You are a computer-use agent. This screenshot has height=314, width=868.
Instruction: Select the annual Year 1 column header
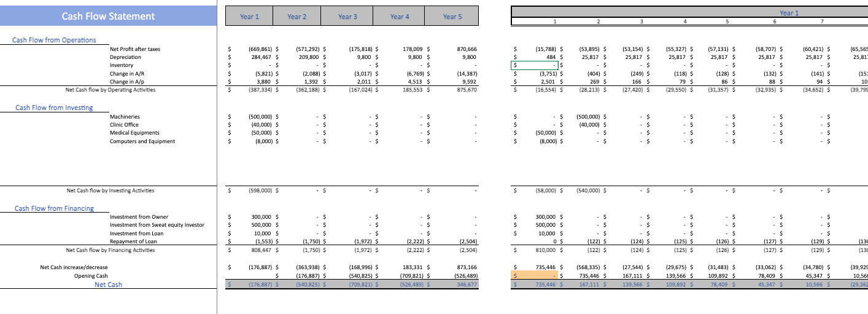pos(249,17)
